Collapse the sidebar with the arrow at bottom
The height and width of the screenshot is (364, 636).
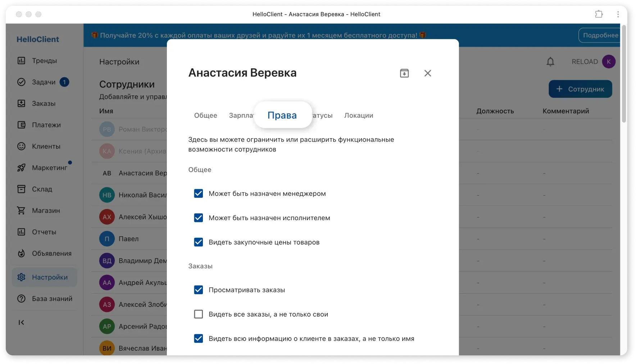click(x=21, y=322)
